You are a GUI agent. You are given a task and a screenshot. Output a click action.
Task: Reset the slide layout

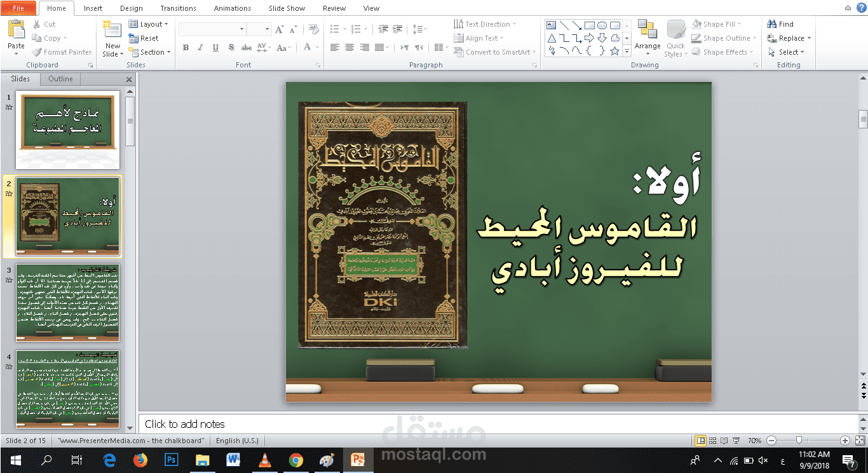[x=144, y=38]
